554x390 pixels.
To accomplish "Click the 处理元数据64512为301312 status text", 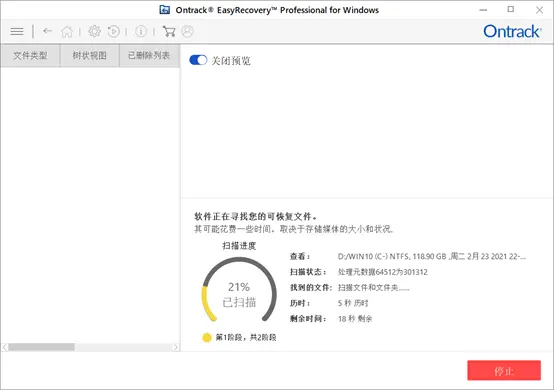I will coord(383,272).
